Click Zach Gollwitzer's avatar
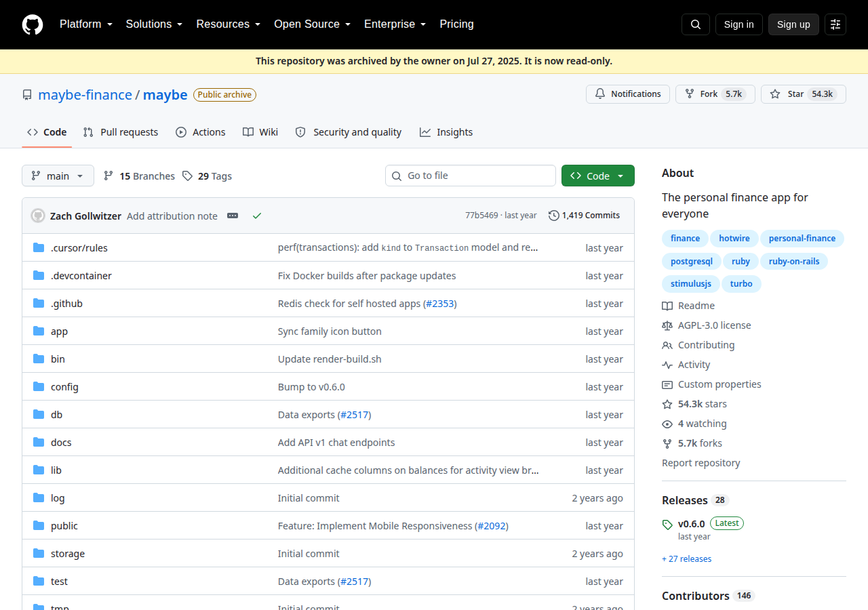 (38, 216)
